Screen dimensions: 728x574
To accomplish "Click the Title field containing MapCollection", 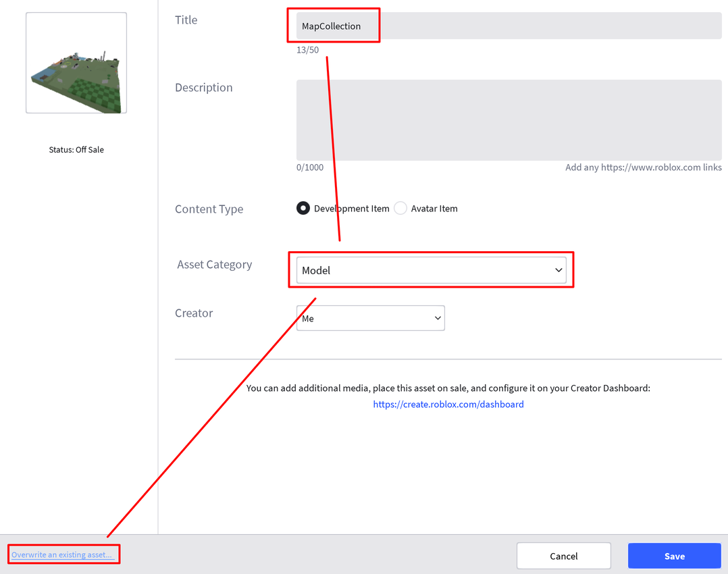I will (x=508, y=26).
